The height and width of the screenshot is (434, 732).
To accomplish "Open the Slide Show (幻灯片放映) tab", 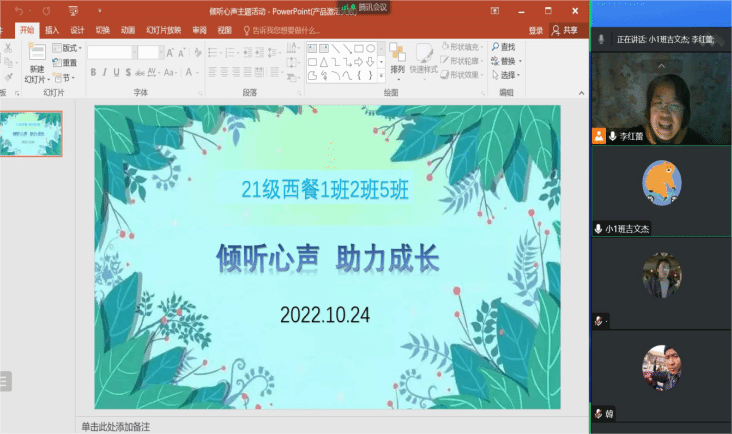I will point(163,30).
